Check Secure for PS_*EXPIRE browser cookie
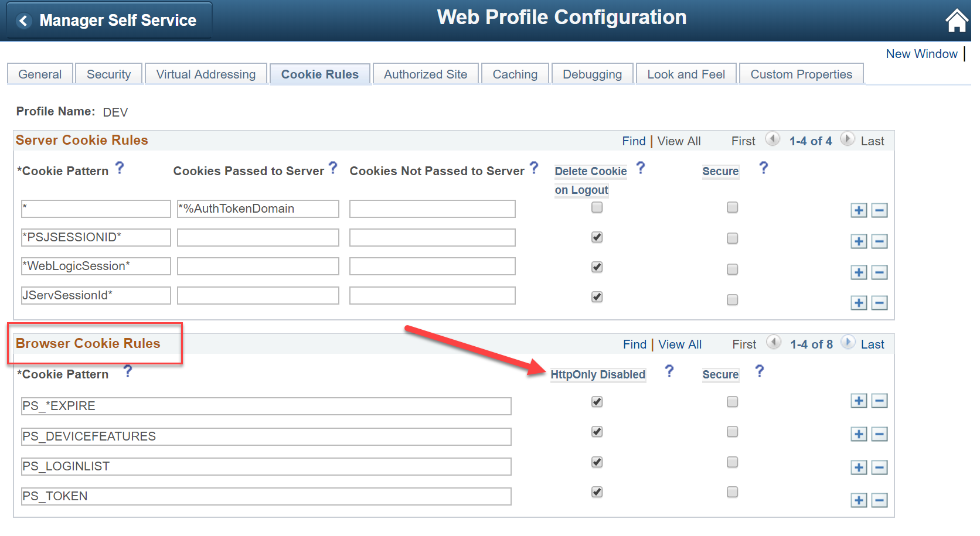This screenshot has height=536, width=980. coord(732,402)
